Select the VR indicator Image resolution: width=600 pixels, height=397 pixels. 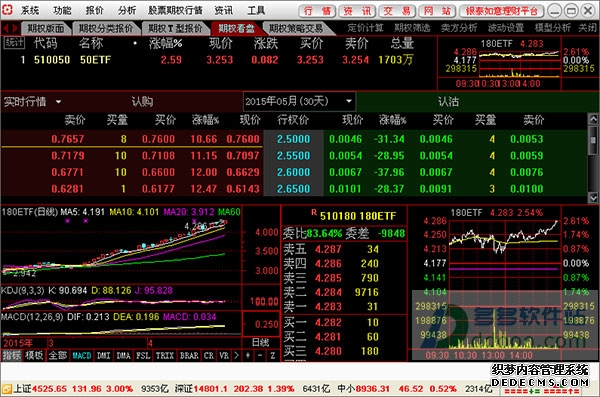pos(224,356)
